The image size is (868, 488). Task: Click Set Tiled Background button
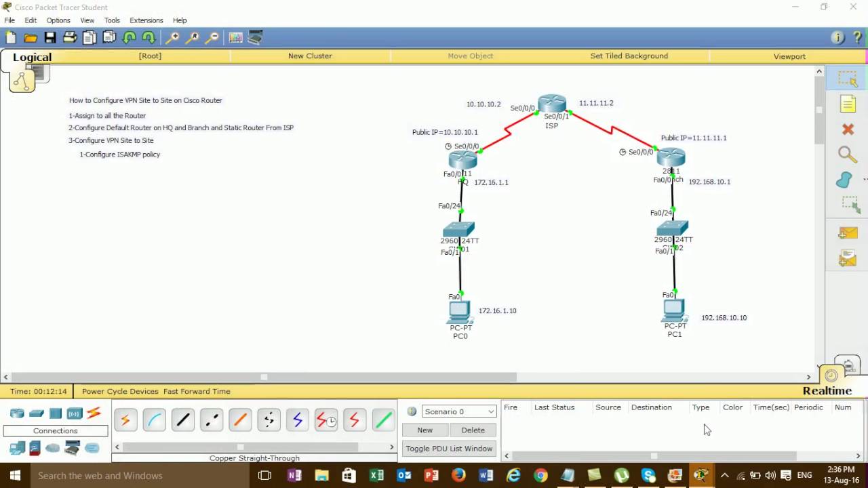coord(629,56)
